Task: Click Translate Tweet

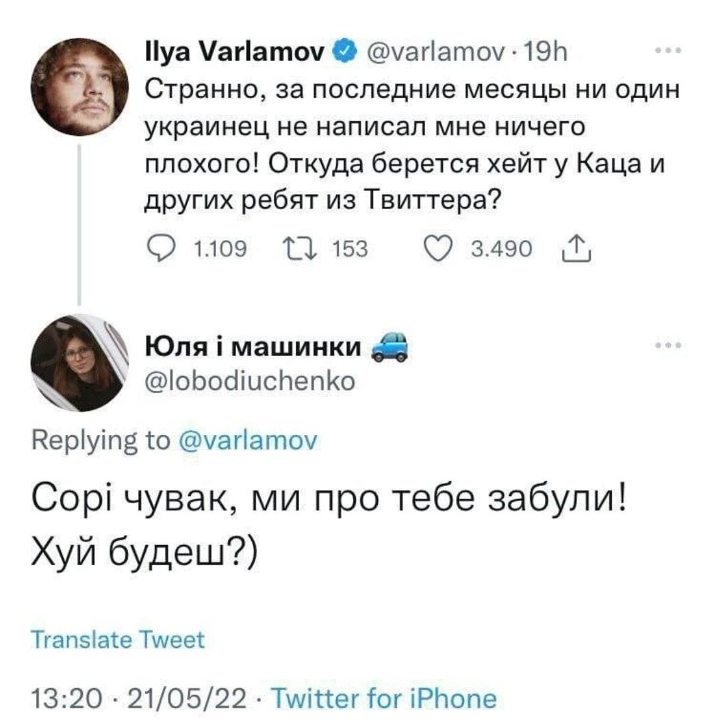Action: click(x=119, y=640)
